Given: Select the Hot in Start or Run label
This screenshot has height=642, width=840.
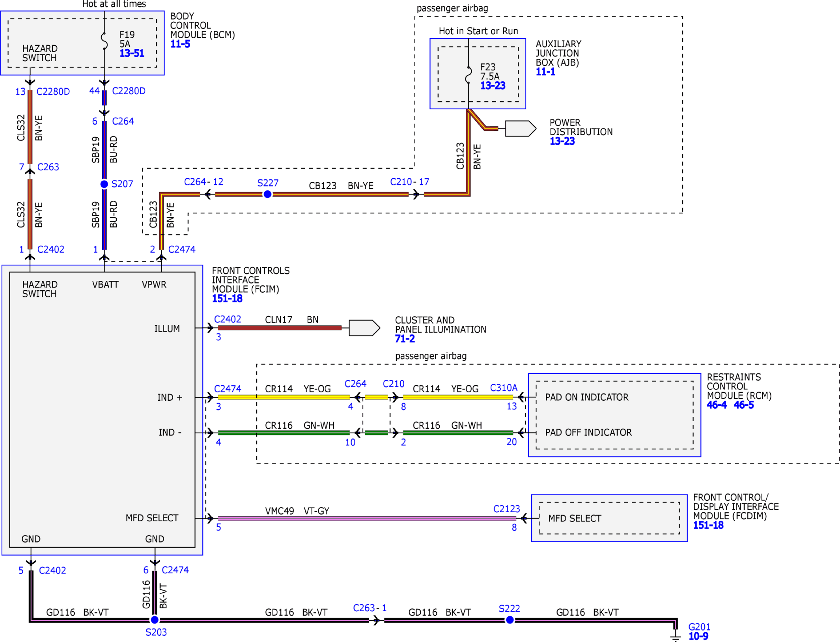Looking at the screenshot, I should (x=478, y=31).
